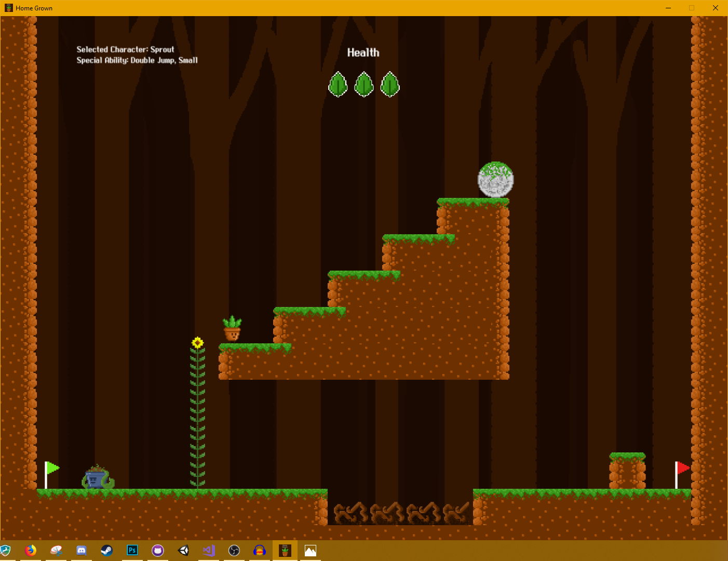Open GitHub Desktop from the taskbar
Viewport: 728px width, 561px height.
(x=158, y=551)
